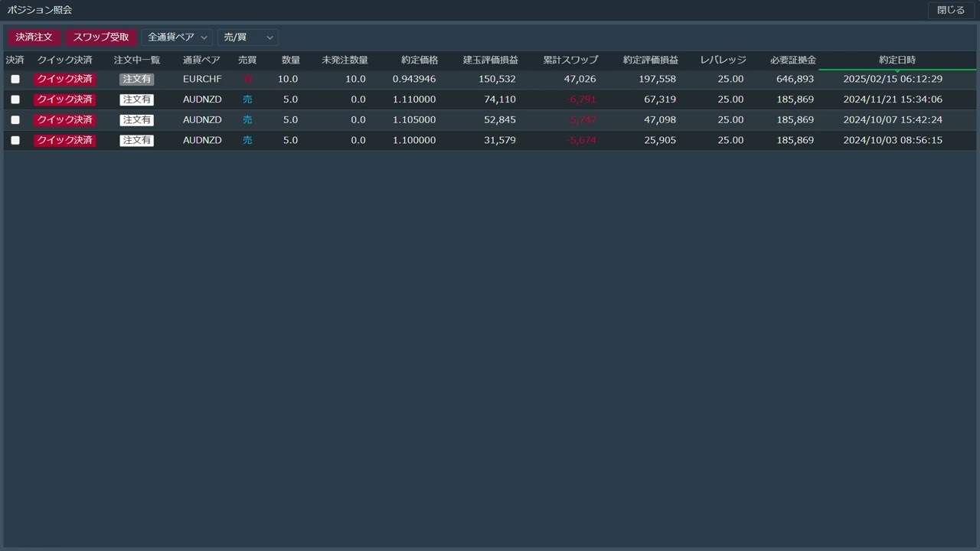980x551 pixels.
Task: Open 注文有 badge for AUDNZD 1.105000 row
Action: pyautogui.click(x=136, y=120)
